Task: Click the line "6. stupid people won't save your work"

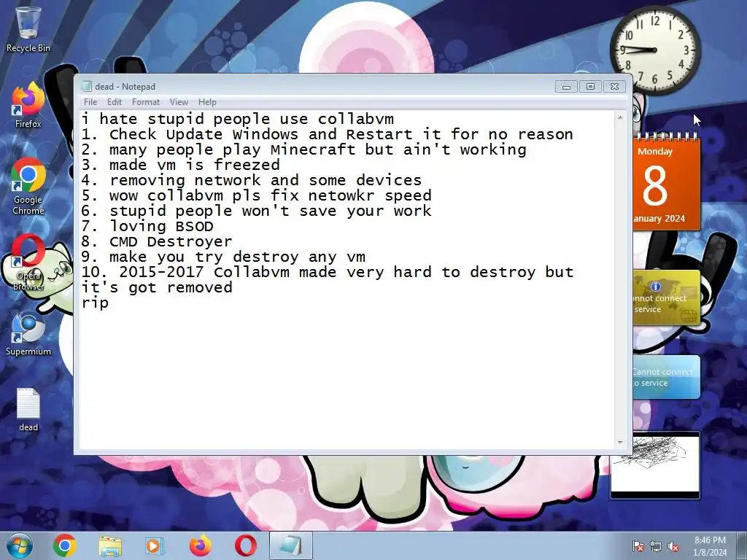Action: pos(256,211)
